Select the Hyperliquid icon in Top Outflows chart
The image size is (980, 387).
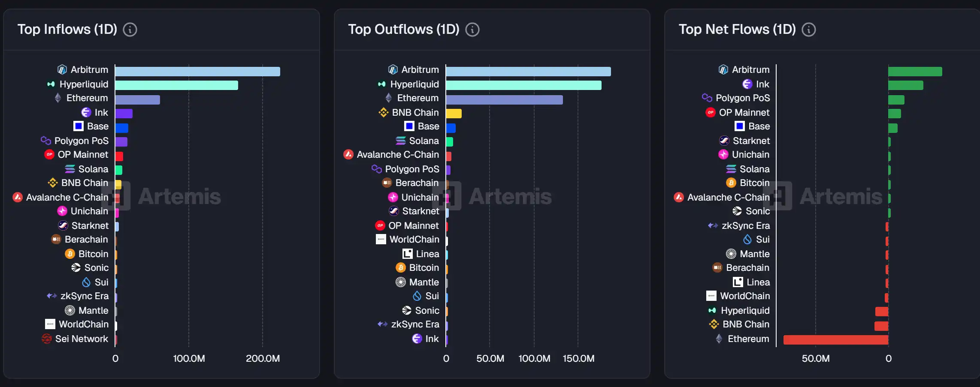coord(381,84)
